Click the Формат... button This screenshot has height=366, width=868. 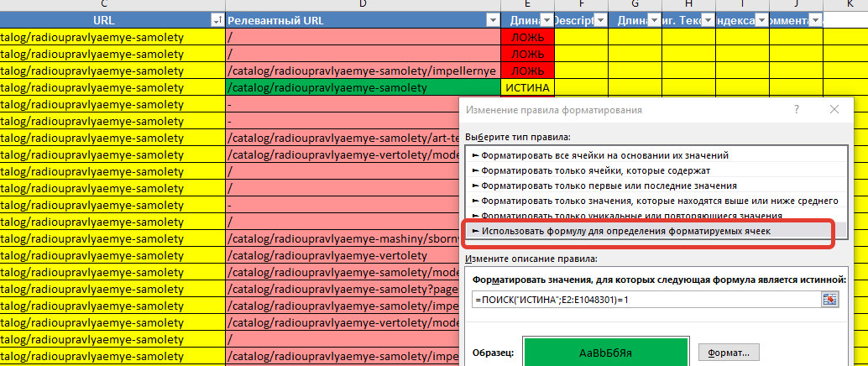tap(729, 353)
